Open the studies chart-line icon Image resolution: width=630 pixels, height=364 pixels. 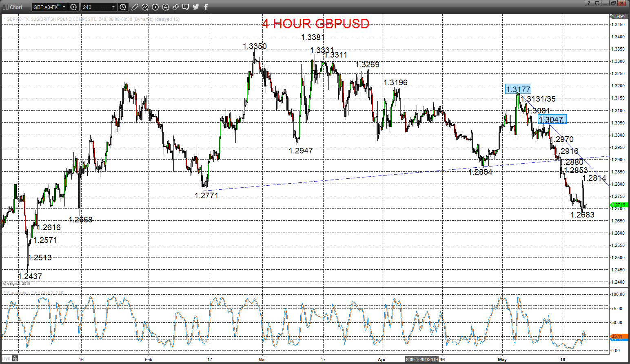tap(145, 7)
